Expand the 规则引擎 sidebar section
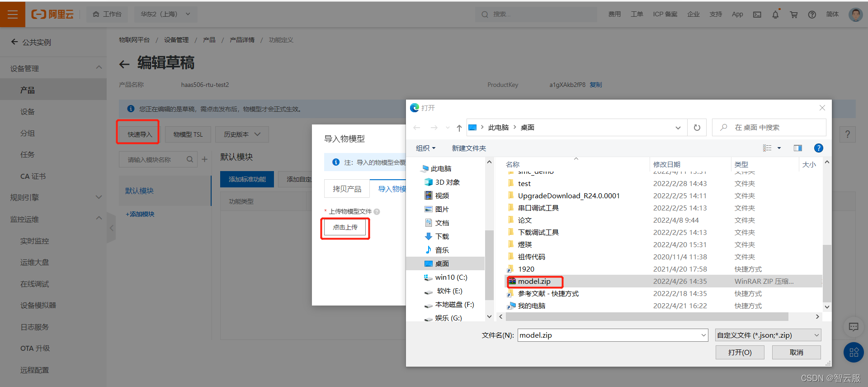The height and width of the screenshot is (387, 868). 99,197
